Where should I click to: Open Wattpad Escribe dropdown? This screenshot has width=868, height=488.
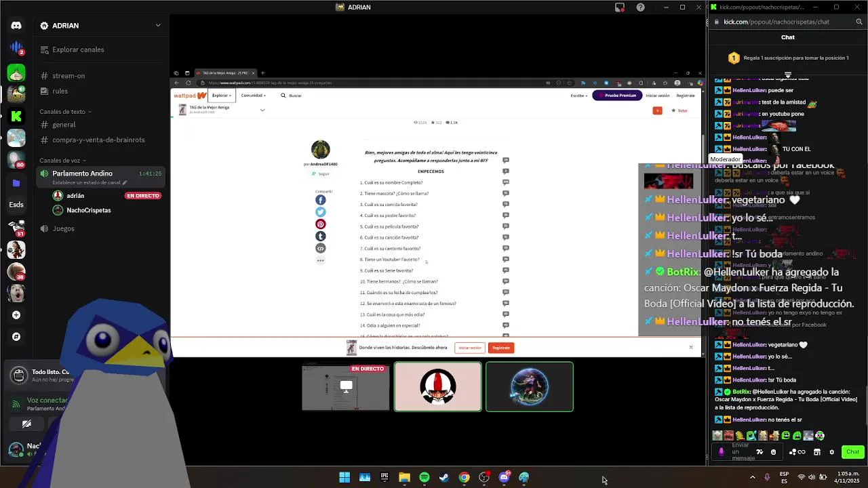coord(578,96)
